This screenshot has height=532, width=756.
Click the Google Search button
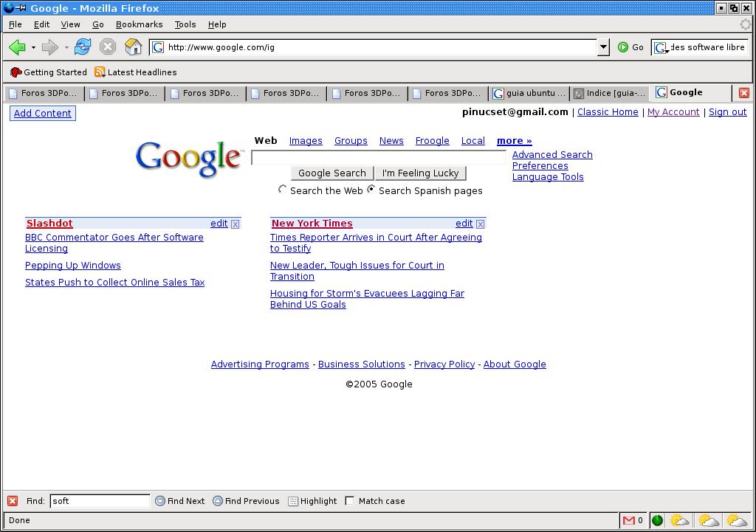pyautogui.click(x=331, y=173)
